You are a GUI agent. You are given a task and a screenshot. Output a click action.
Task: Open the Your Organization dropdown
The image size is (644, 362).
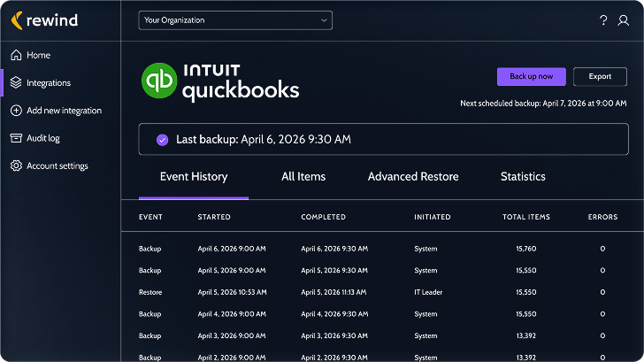pos(235,20)
